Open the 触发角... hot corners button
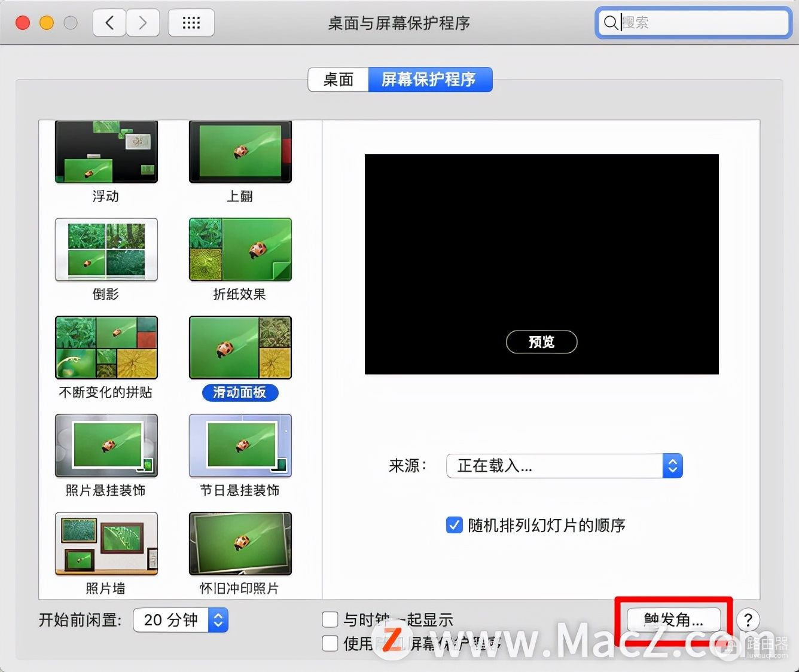 tap(674, 619)
